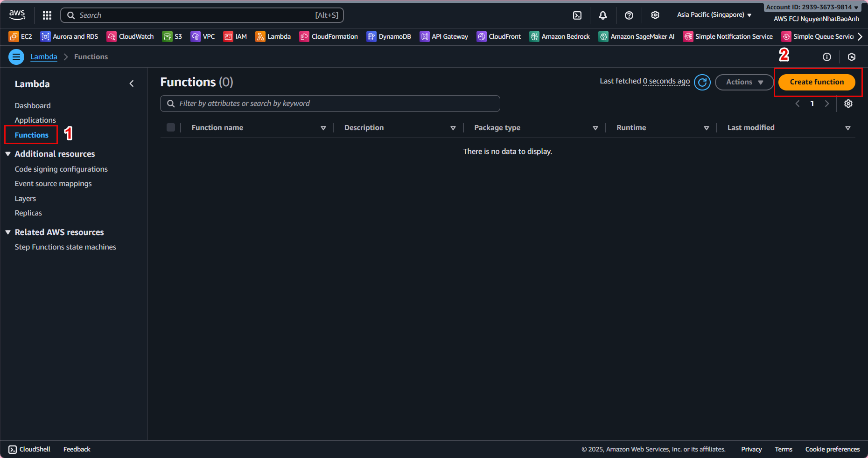Open Replicas in sidebar
This screenshot has height=458, width=868.
click(x=28, y=213)
